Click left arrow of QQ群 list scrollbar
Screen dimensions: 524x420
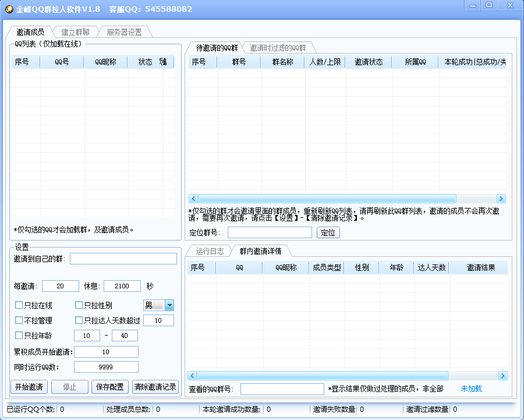point(193,199)
